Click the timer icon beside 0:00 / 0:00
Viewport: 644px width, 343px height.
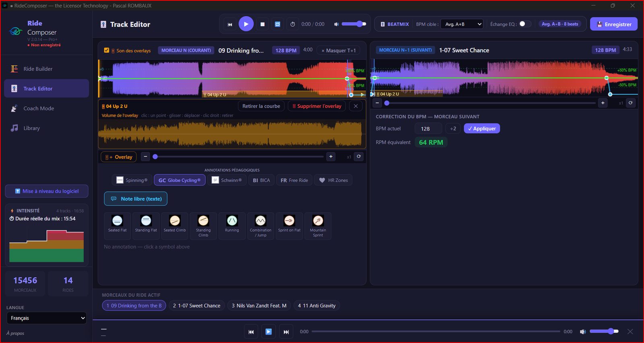(293, 24)
